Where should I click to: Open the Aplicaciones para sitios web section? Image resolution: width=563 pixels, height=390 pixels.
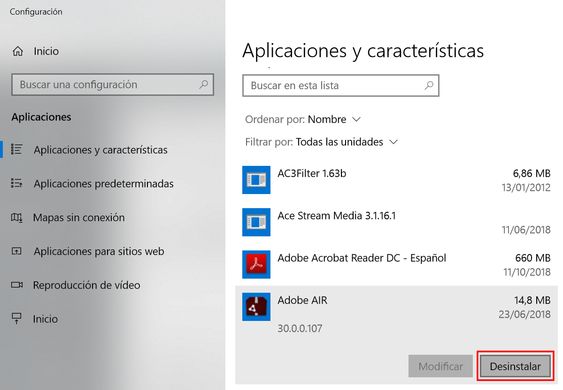(99, 251)
